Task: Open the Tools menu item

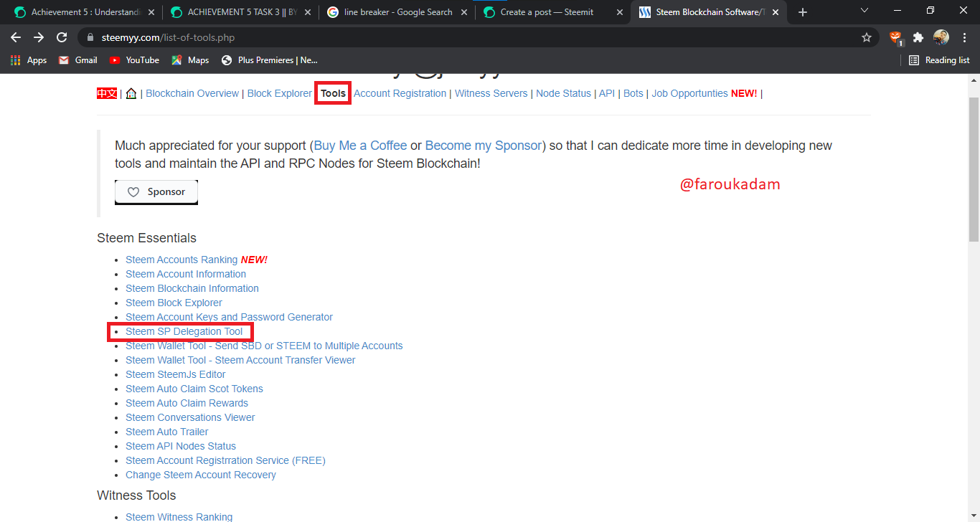Action: tap(333, 93)
